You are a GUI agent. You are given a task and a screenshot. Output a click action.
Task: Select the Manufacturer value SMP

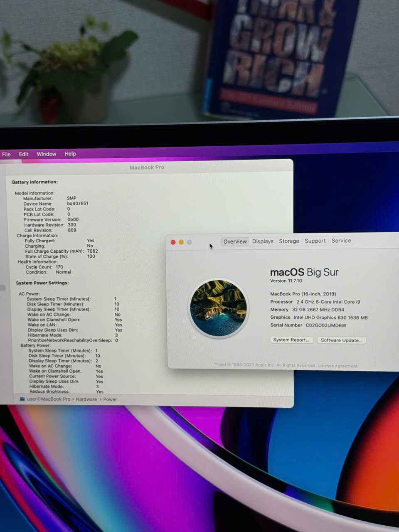coord(71,198)
